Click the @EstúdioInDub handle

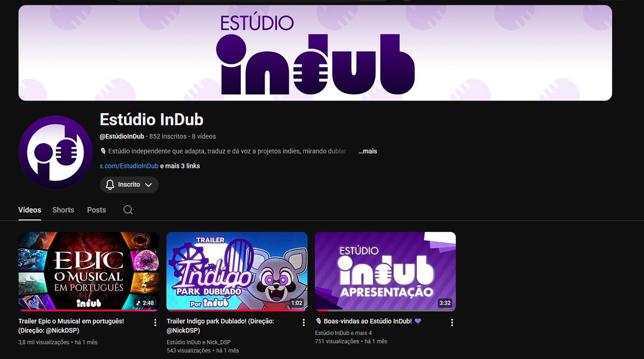[x=122, y=136]
